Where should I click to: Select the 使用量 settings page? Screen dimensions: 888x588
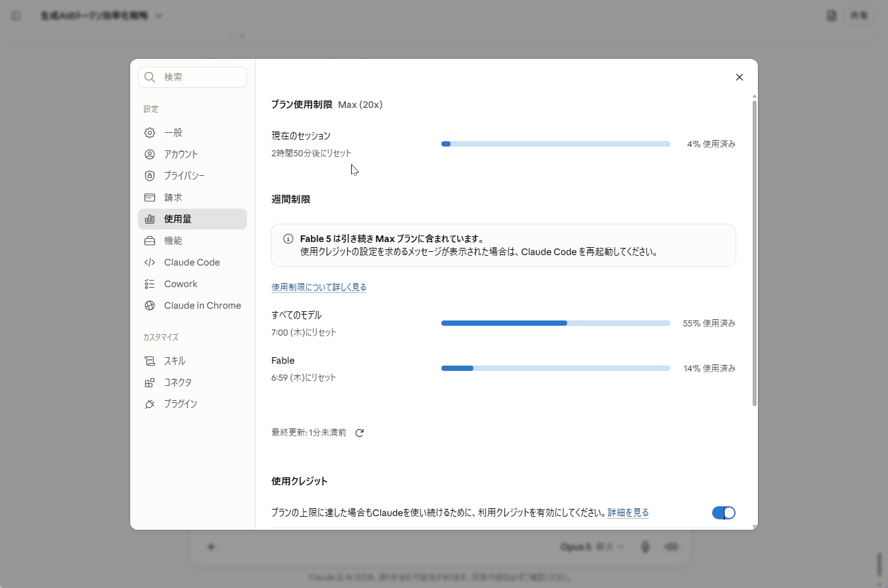192,219
